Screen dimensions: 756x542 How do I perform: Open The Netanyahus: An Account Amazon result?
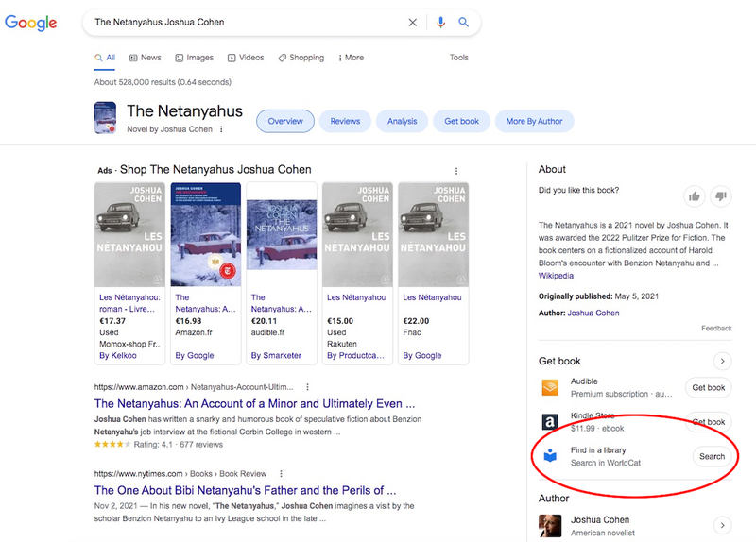click(254, 403)
